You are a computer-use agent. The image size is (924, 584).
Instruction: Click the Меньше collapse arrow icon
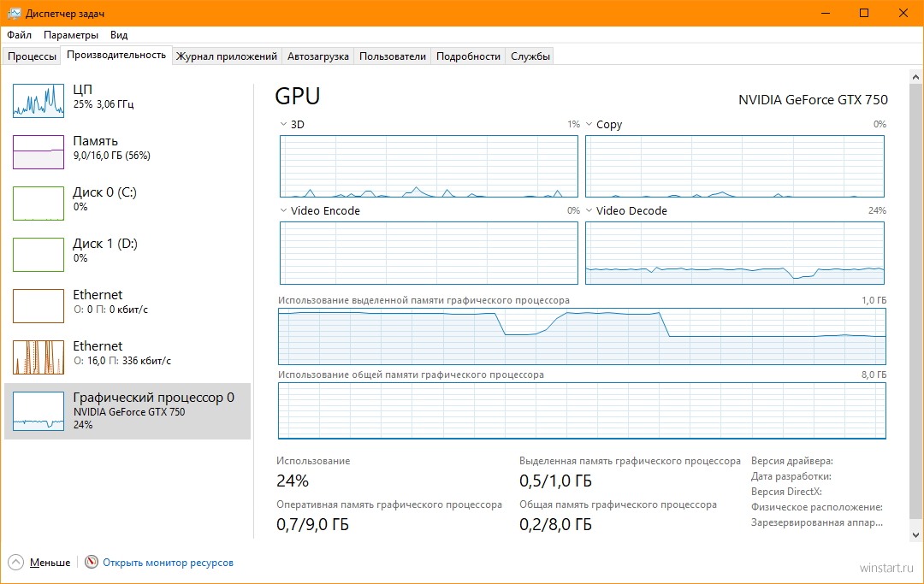click(16, 562)
